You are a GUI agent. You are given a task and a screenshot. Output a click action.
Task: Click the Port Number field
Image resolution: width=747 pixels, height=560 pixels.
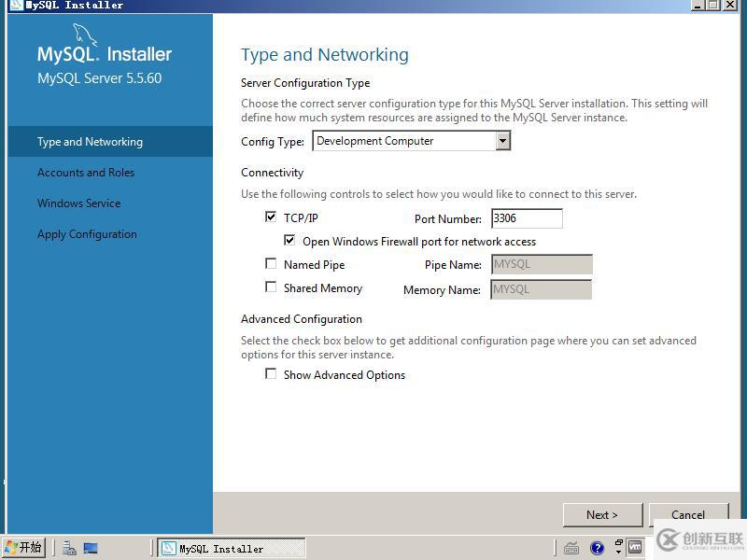[527, 218]
